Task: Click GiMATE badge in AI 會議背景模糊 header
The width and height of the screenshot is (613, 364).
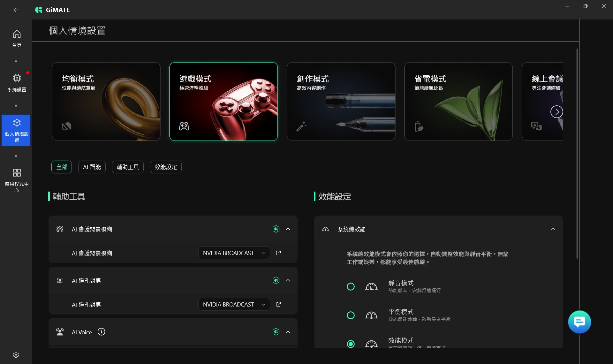Action: 276,229
